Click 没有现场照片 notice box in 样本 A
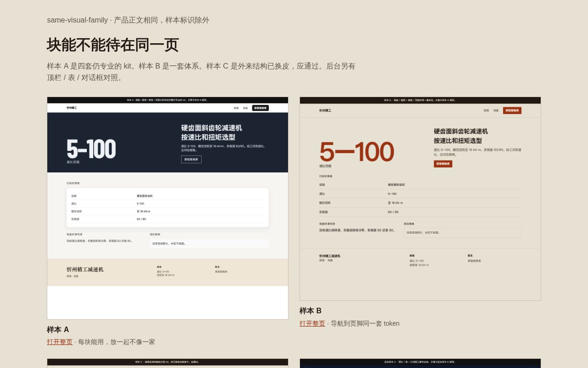Viewport: 588px width, 368px height. [209, 243]
